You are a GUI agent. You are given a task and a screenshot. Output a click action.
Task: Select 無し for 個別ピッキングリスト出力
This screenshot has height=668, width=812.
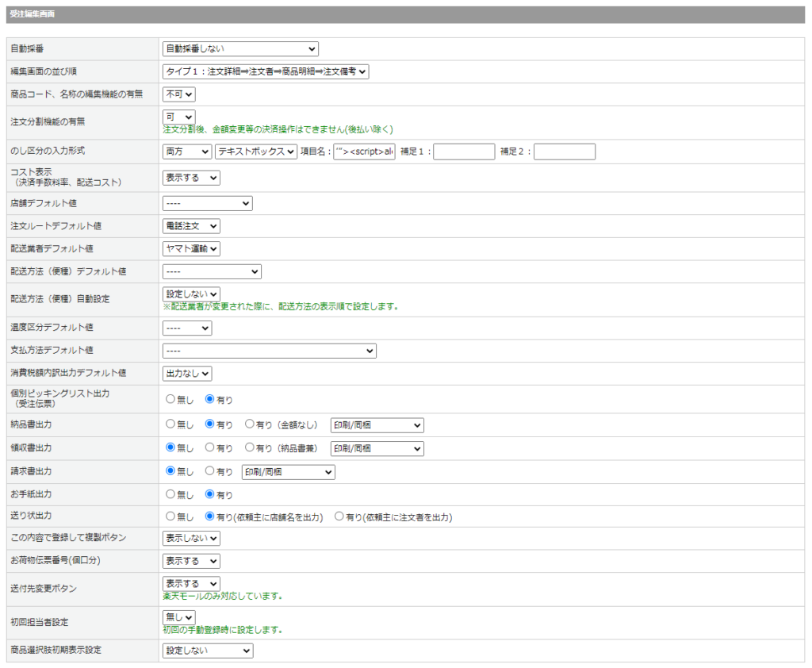point(170,399)
